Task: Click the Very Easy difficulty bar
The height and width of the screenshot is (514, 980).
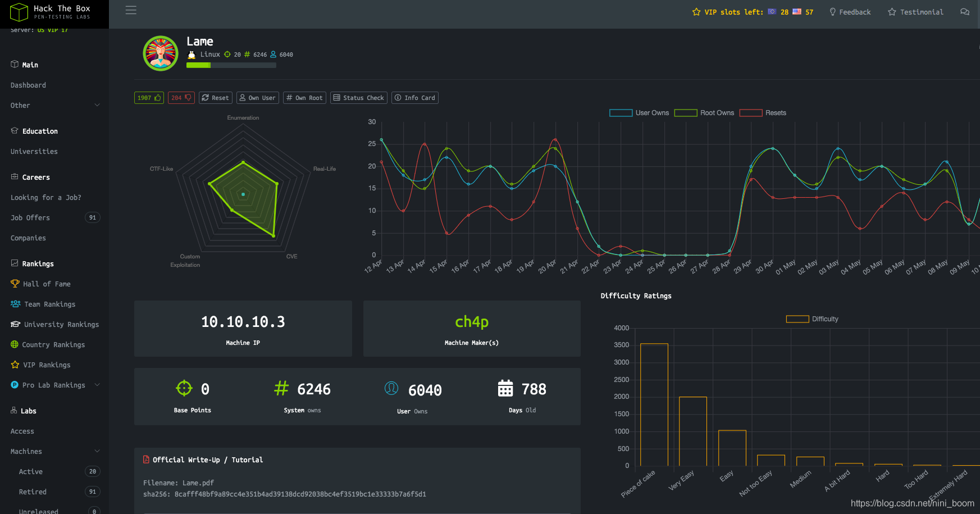Action: pyautogui.click(x=693, y=431)
